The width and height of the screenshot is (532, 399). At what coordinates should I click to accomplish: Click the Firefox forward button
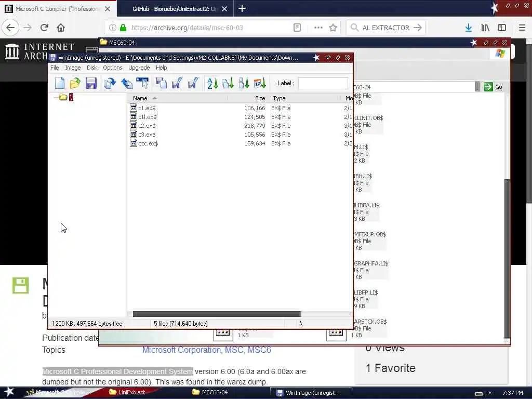tap(28, 28)
